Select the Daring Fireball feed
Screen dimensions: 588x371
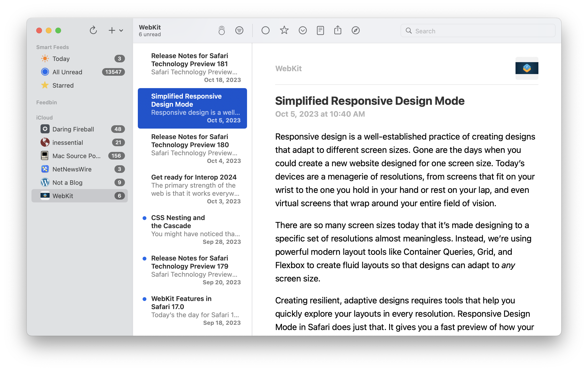coord(73,129)
